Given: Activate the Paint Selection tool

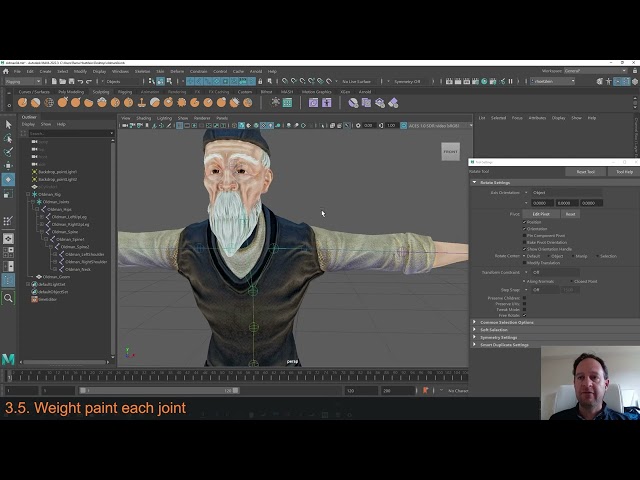Looking at the screenshot, I should [x=8, y=152].
